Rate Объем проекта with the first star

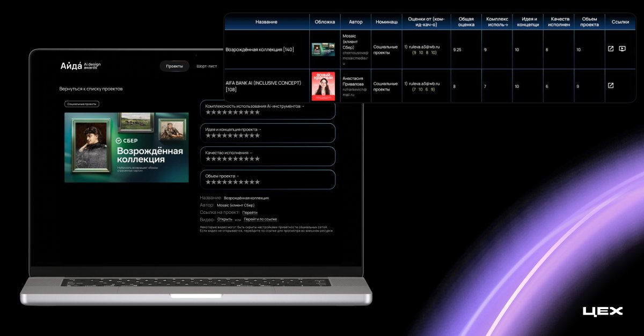tap(208, 182)
